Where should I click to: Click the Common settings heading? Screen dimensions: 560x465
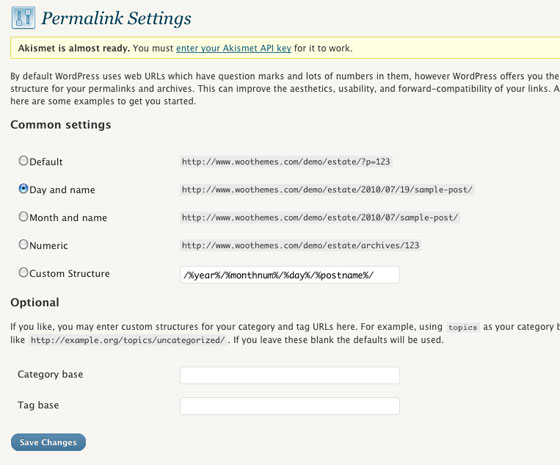click(61, 125)
